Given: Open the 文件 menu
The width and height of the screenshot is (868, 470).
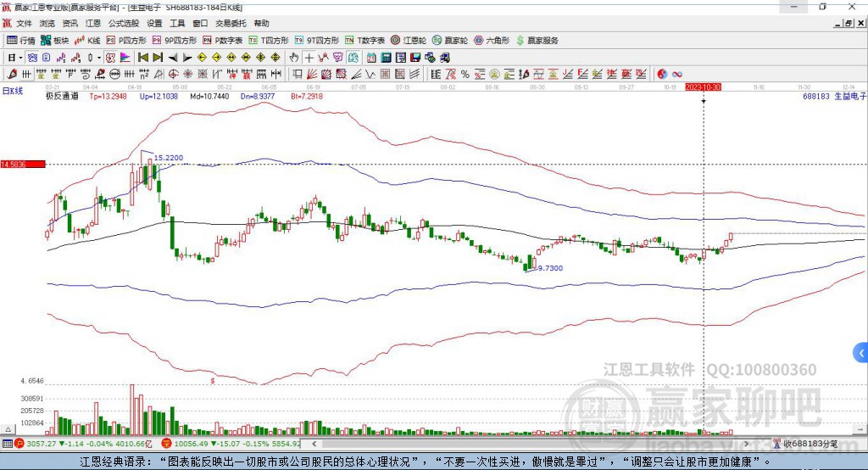Looking at the screenshot, I should point(25,23).
